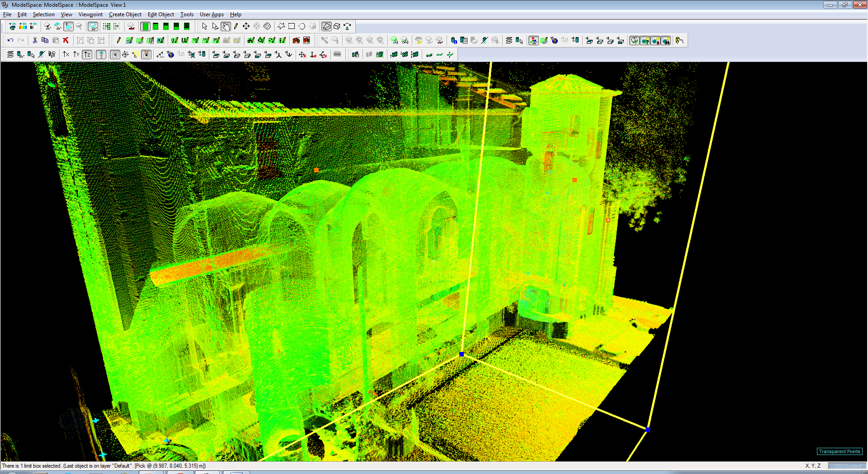Select the Seek Mode crosshair-arrows icon
The width and height of the screenshot is (868, 474).
point(246,26)
